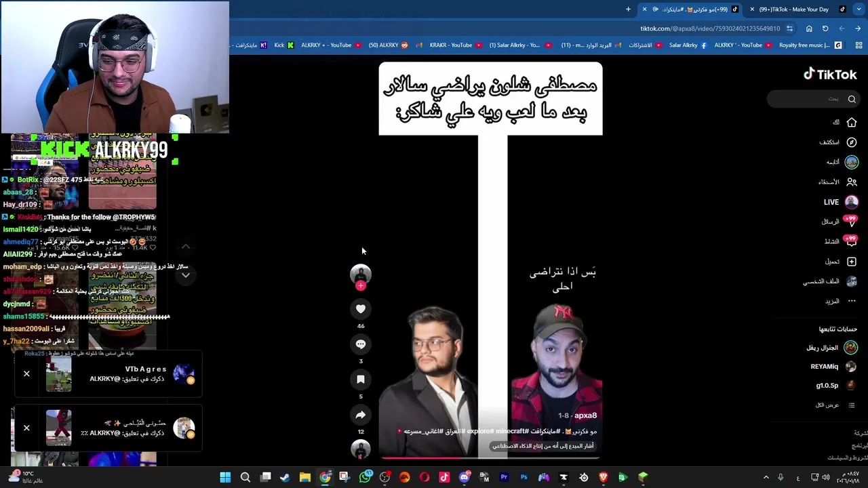Open the '(50) ALKRKY' Reddit bookmark
This screenshot has height=488, width=868.
coord(389,45)
